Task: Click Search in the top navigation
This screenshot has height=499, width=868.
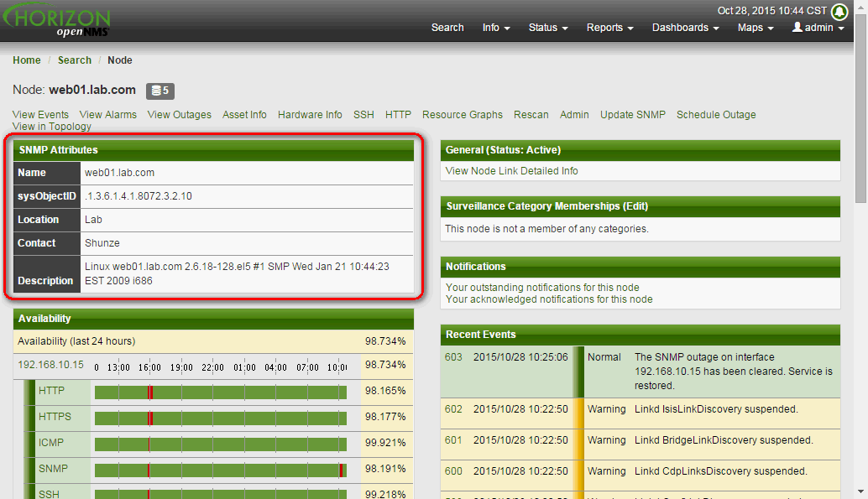Action: coord(447,28)
